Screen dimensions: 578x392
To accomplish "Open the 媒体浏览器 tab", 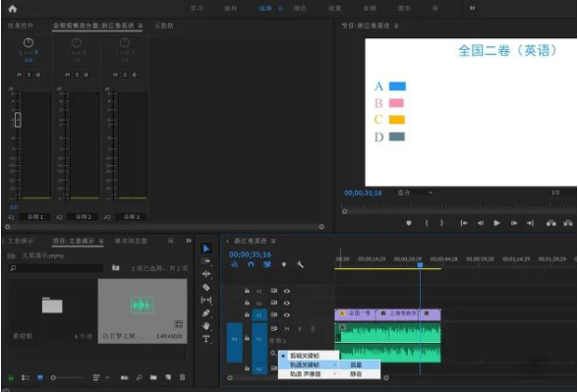I will pyautogui.click(x=131, y=241).
